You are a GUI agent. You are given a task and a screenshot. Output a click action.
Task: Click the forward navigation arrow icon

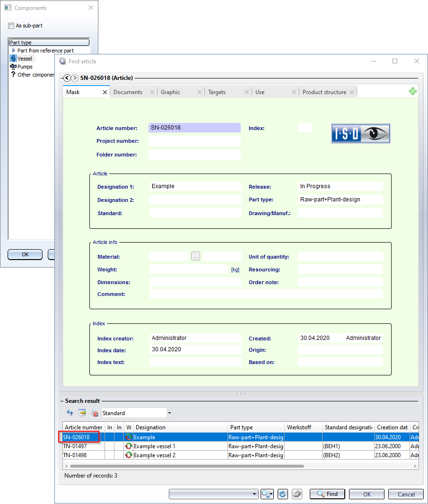tap(75, 78)
